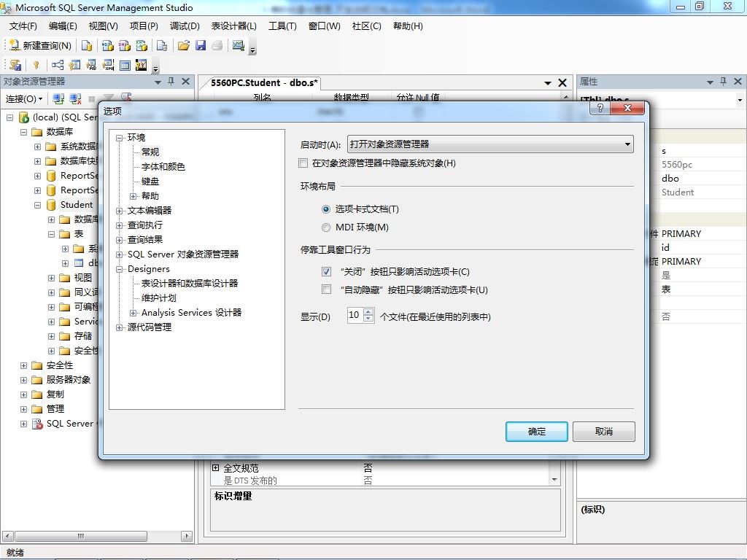Screen dimensions: 747x560
Task: Start an Analysis Services MDX query
Action: (108, 46)
